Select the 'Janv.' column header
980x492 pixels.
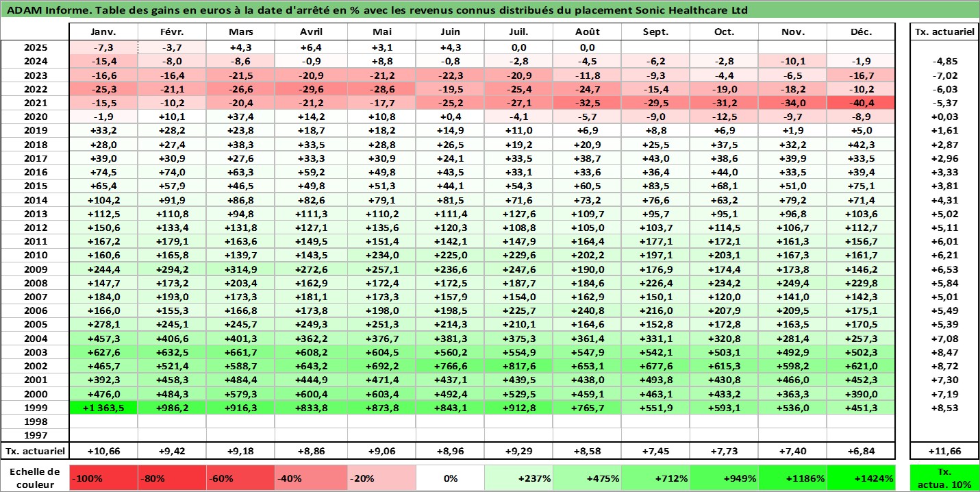104,32
